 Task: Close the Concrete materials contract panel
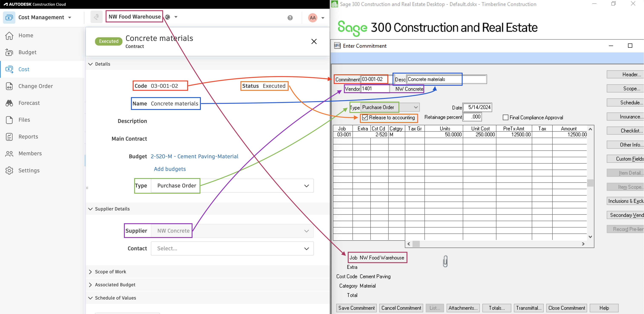[314, 42]
